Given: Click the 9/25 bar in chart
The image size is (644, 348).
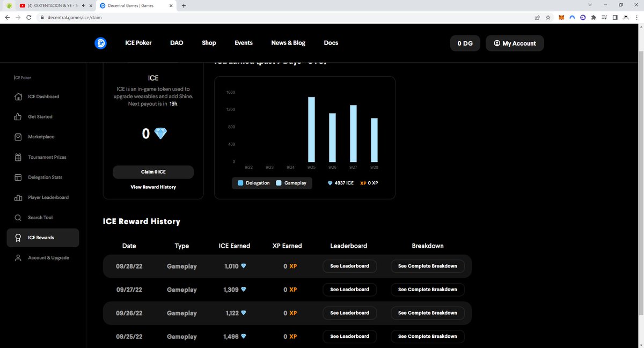Looking at the screenshot, I should point(311,130).
